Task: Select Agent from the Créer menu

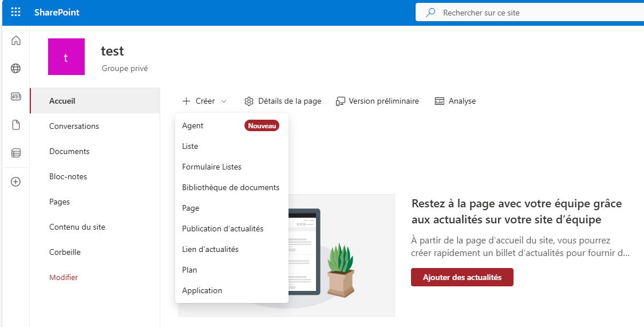Action: (x=193, y=125)
